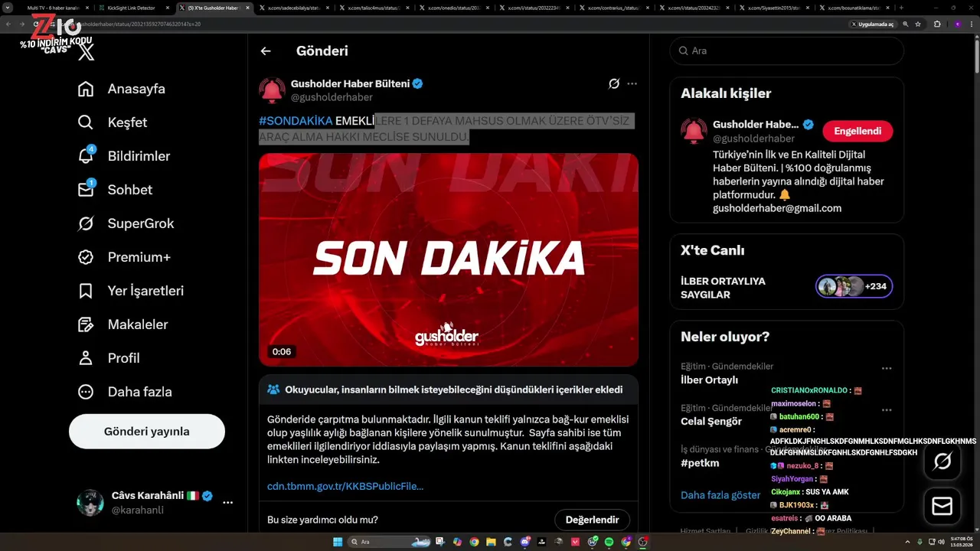Open İlber Ortaylı trending topic
This screenshot has height=551, width=980.
click(709, 380)
